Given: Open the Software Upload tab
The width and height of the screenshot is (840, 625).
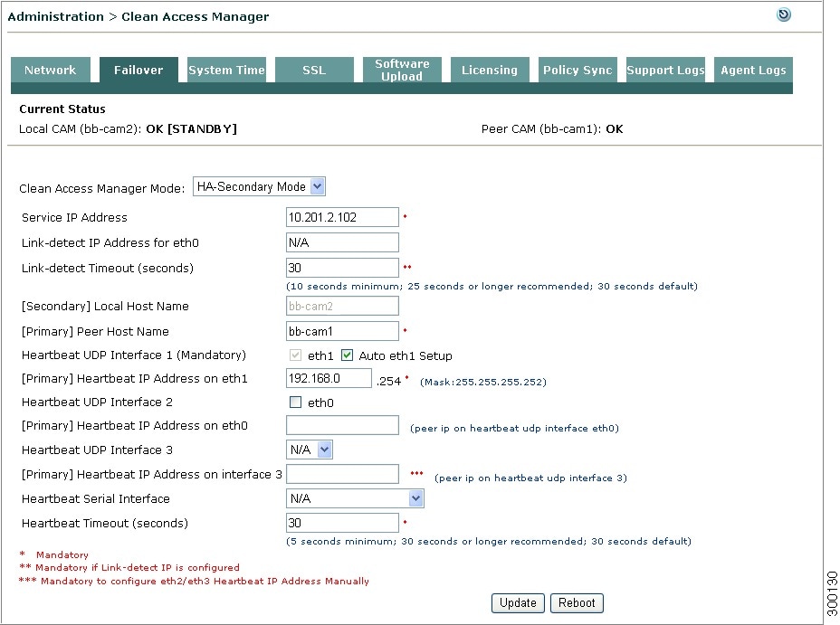Looking at the screenshot, I should tap(402, 71).
